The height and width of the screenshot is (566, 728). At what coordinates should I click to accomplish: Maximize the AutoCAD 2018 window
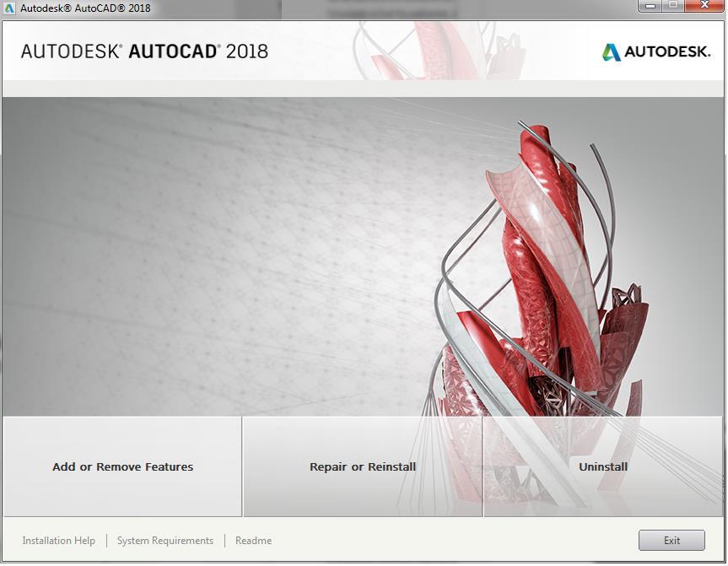[673, 6]
